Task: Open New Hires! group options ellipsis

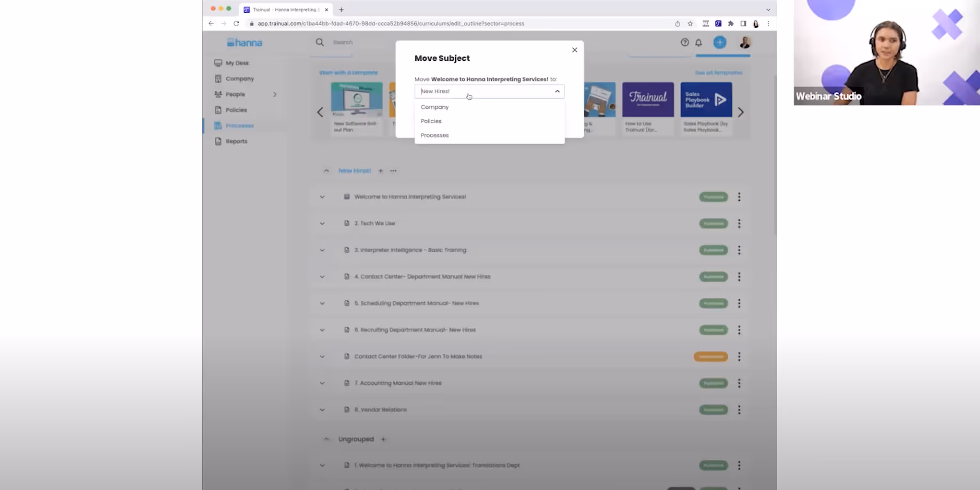Action: 393,171
